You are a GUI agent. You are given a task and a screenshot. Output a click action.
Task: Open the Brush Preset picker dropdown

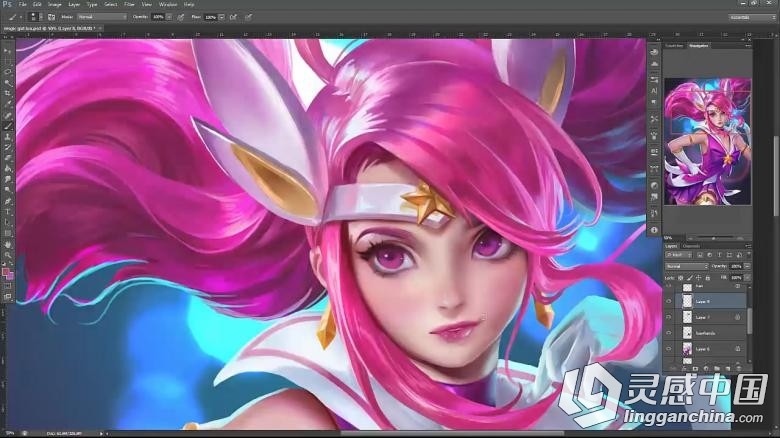pos(41,17)
